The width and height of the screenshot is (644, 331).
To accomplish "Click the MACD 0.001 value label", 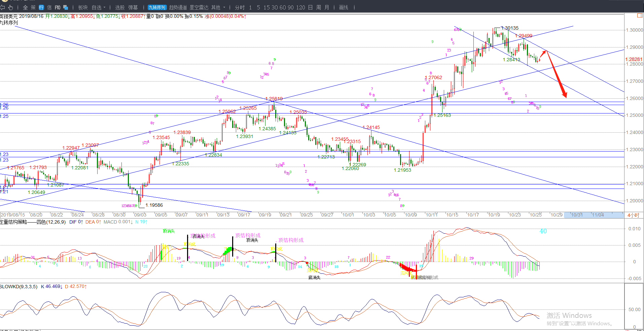I will coord(118,222).
